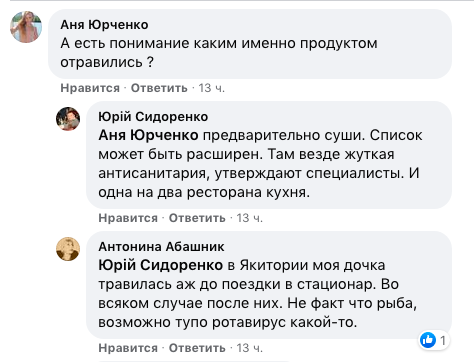Like Аня Юрченко's comment
Image resolution: width=474 pixels, height=362 pixels.
[x=90, y=88]
